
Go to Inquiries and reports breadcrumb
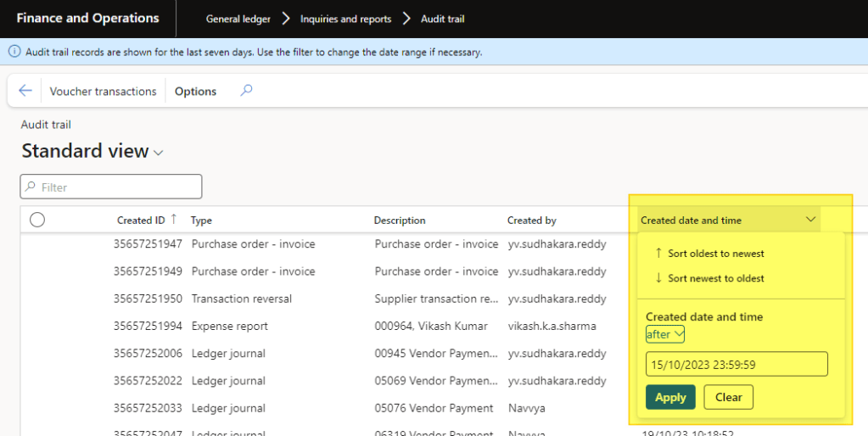click(345, 19)
